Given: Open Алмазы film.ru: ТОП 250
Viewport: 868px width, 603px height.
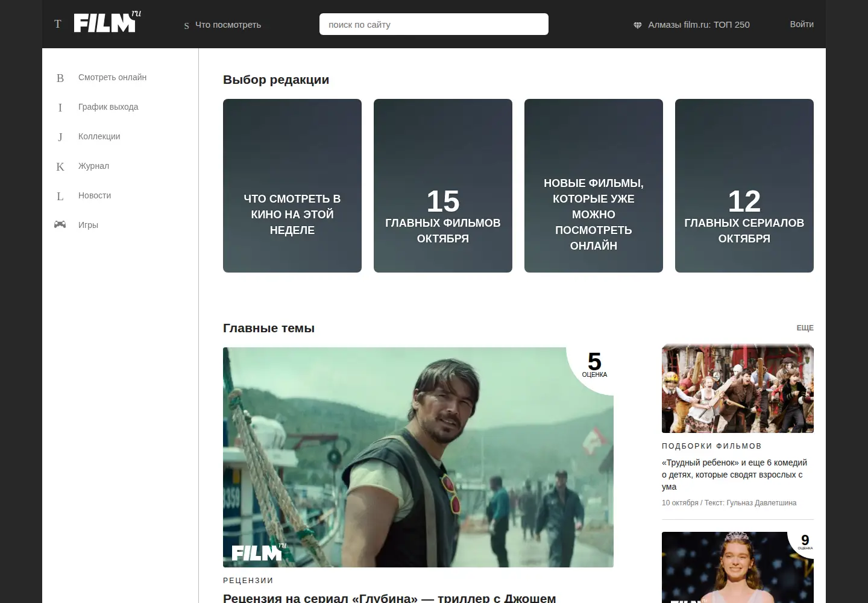Looking at the screenshot, I should click(x=699, y=25).
